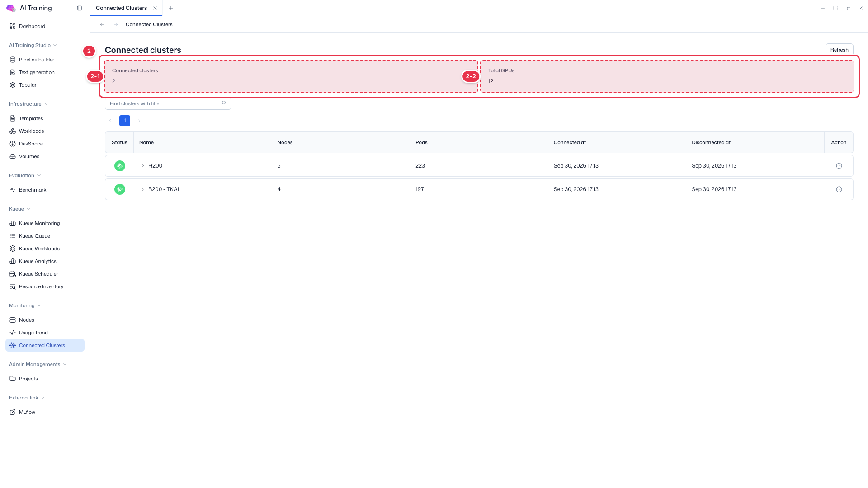Expand the H200 cluster row
The image size is (868, 488).
pyautogui.click(x=143, y=166)
